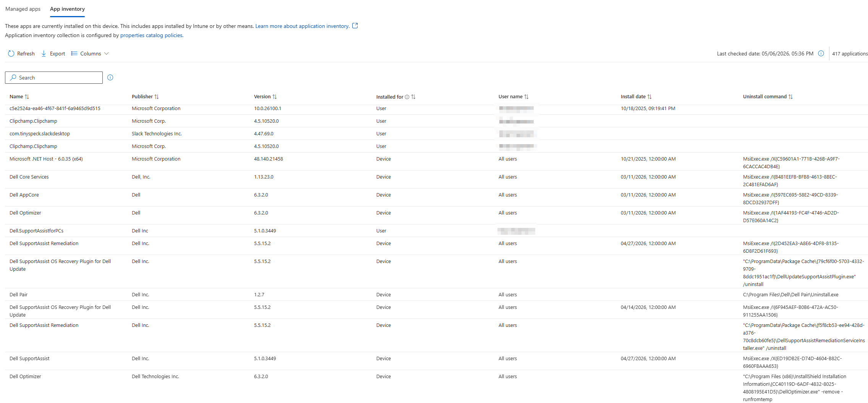Screen dimensions: 868x403
Task: Switch to the Managed apps tab
Action: [x=23, y=9]
